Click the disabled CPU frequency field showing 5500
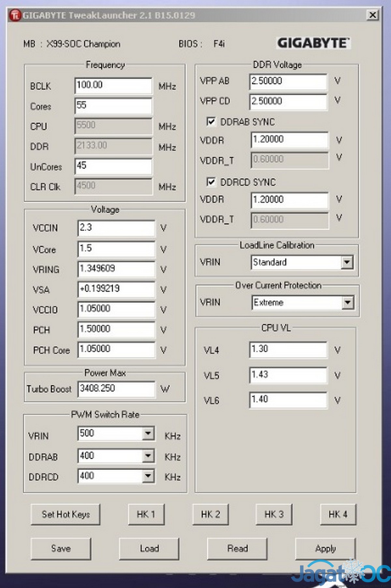This screenshot has height=588, width=391. point(113,126)
